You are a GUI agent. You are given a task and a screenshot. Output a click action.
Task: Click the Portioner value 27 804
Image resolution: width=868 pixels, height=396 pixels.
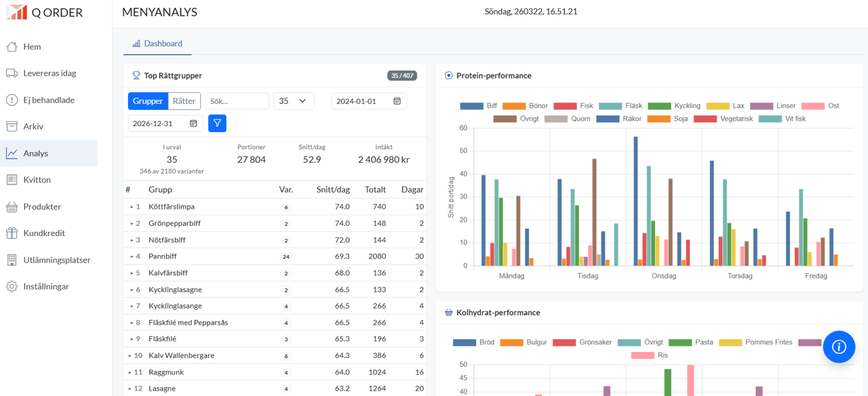(x=252, y=160)
